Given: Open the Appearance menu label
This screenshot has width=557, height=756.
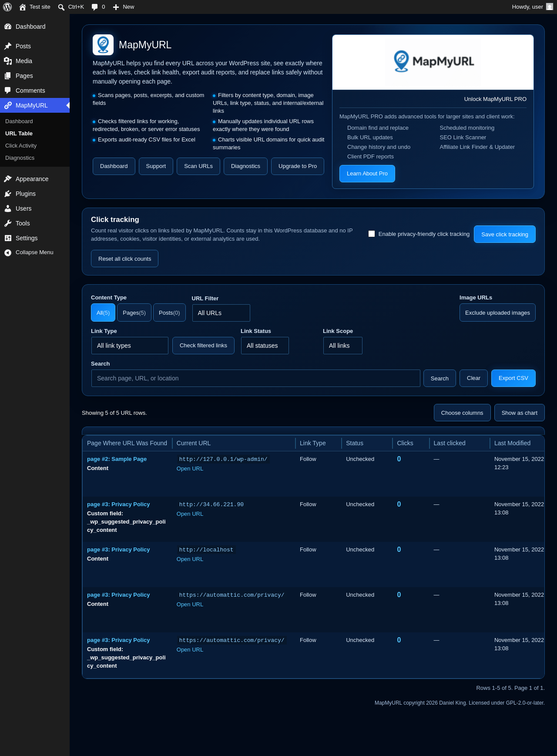Looking at the screenshot, I should (32, 179).
